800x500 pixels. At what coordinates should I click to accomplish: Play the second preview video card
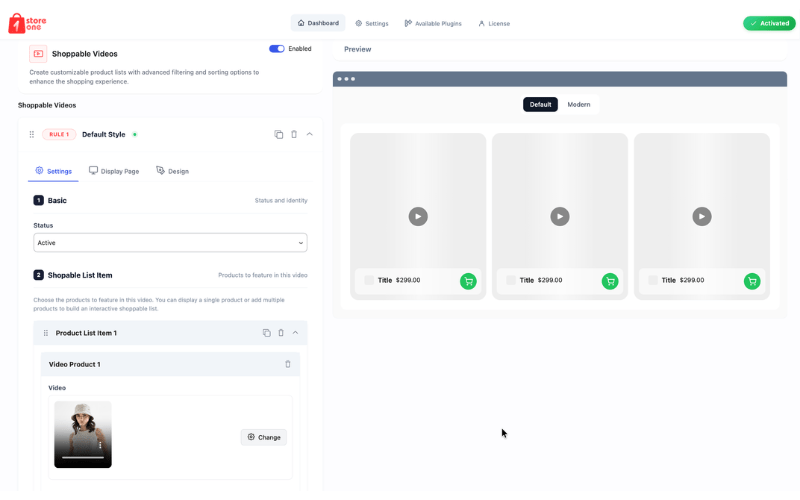coord(560,216)
